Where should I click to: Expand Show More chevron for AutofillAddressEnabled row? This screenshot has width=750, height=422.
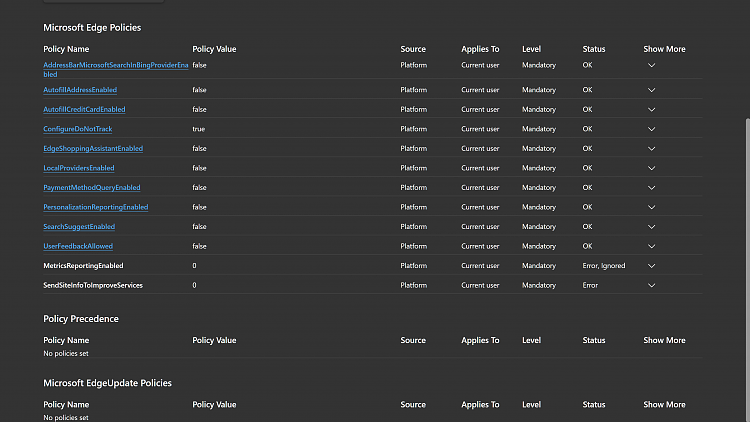652,90
